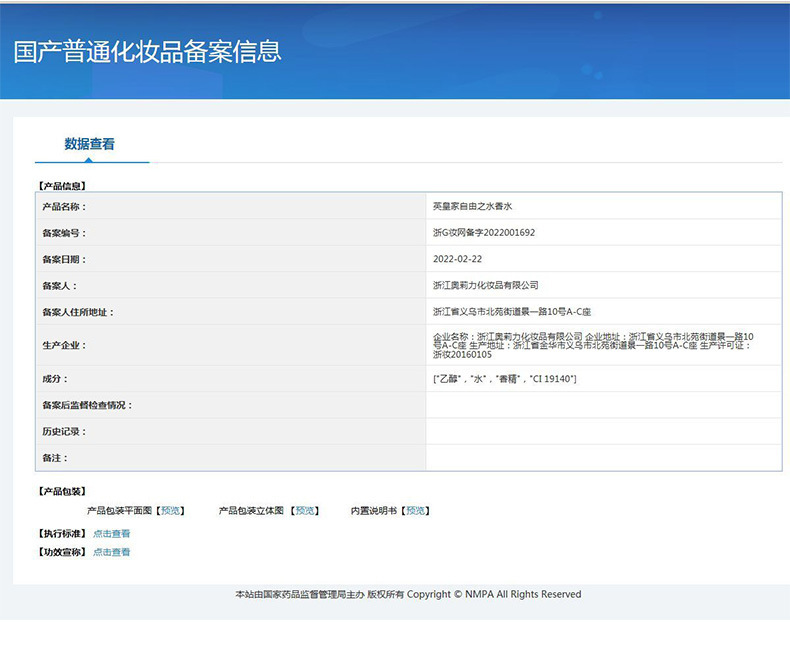Click the 【产品信息】 section heading

pyautogui.click(x=62, y=186)
